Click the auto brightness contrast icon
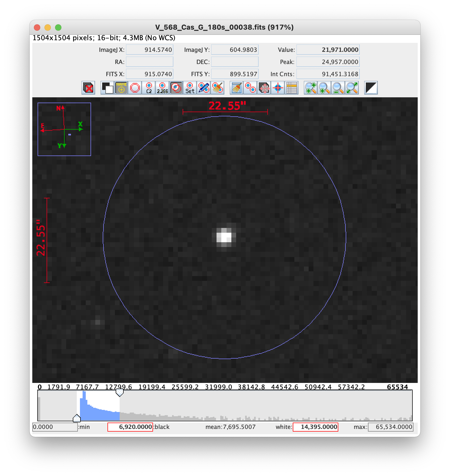Image resolution: width=450 pixels, height=476 pixels. tap(371, 88)
